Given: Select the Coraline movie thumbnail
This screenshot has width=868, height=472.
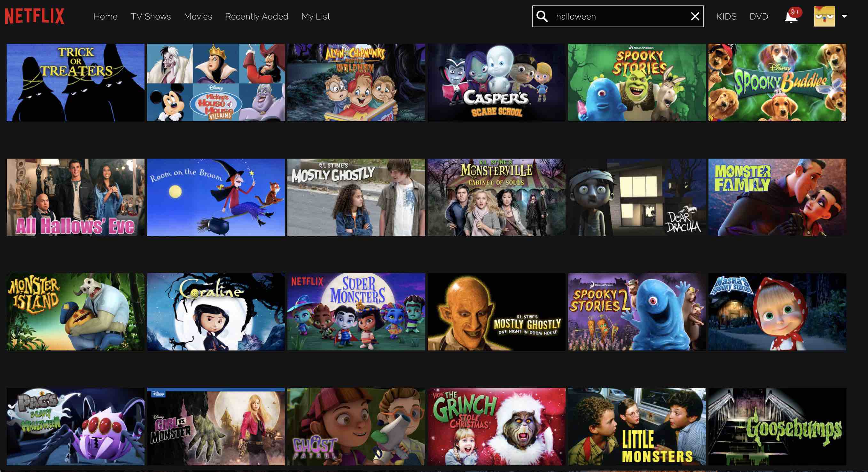Looking at the screenshot, I should (216, 311).
